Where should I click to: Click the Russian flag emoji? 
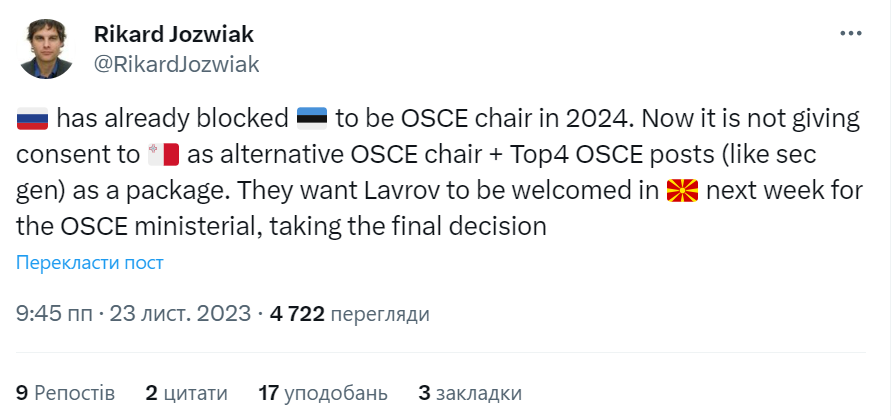tap(32, 120)
